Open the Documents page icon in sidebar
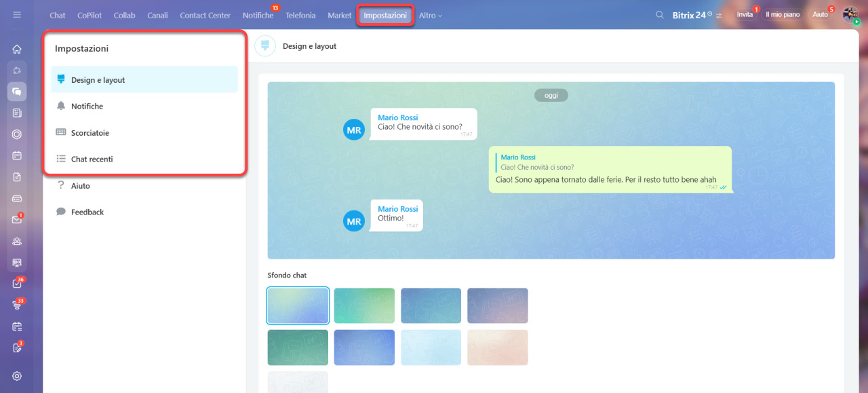Viewport: 868px width, 393px height. pos(17,176)
